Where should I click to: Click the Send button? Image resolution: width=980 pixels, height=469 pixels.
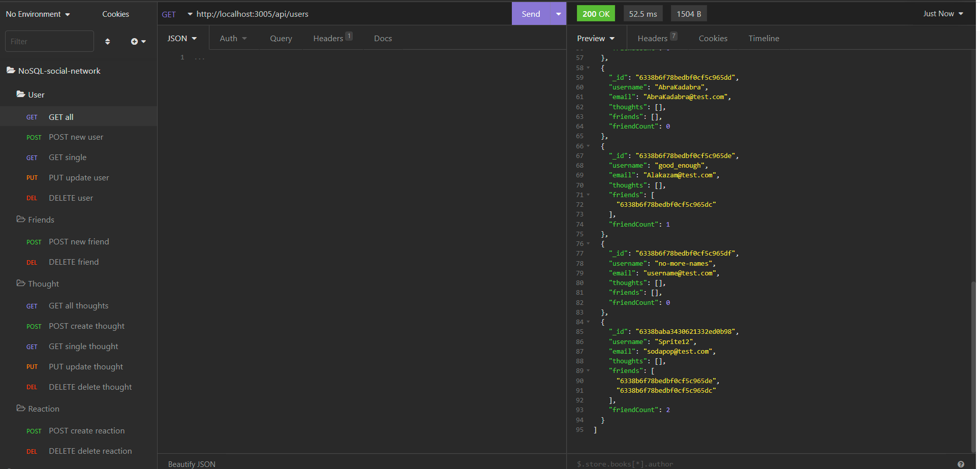531,14
